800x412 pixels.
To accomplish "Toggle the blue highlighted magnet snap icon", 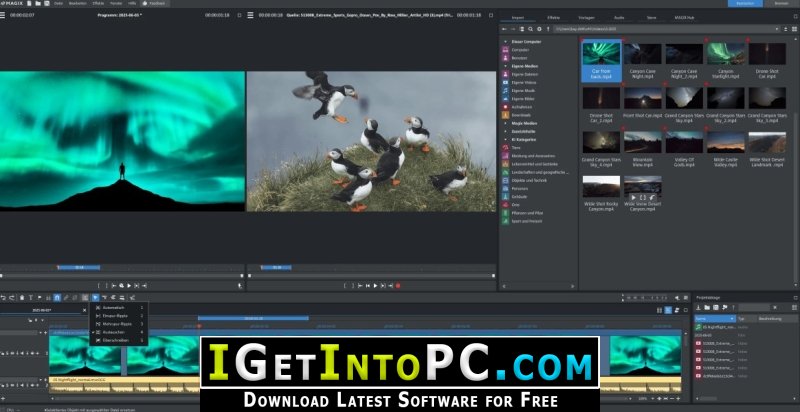I will (x=57, y=297).
